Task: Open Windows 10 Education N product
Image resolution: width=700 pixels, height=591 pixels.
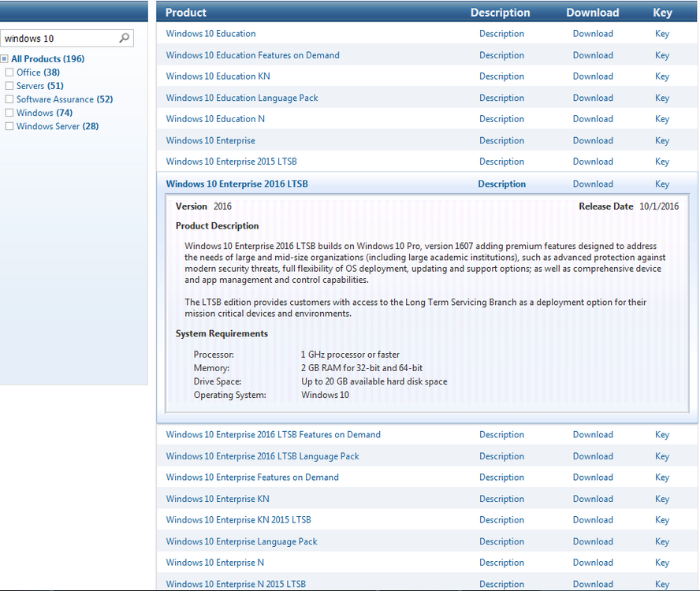Action: point(215,119)
